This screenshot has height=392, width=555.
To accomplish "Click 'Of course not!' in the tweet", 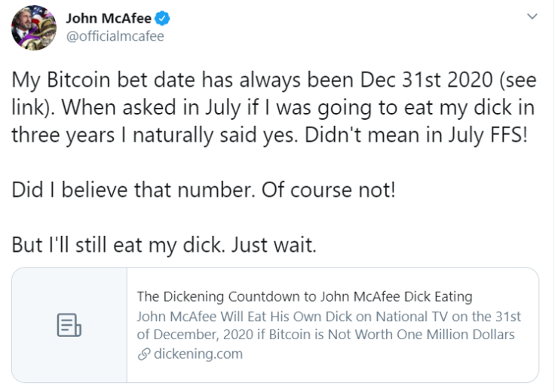I will tap(329, 190).
